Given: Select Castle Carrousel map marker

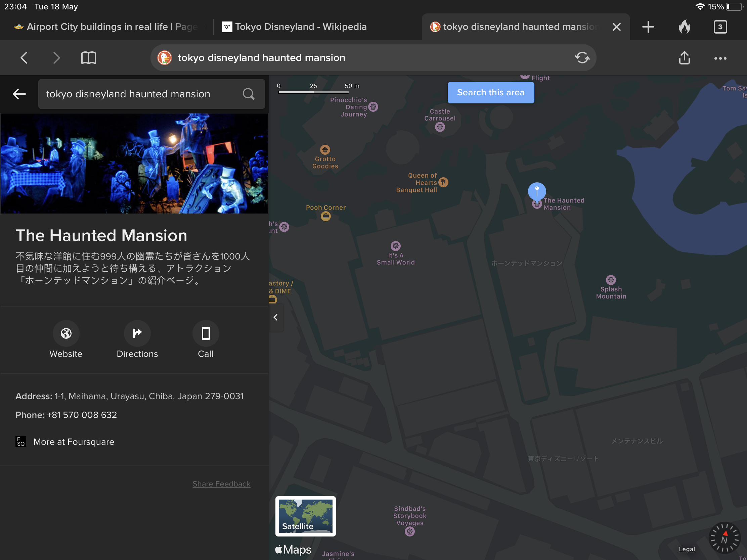Looking at the screenshot, I should [440, 127].
